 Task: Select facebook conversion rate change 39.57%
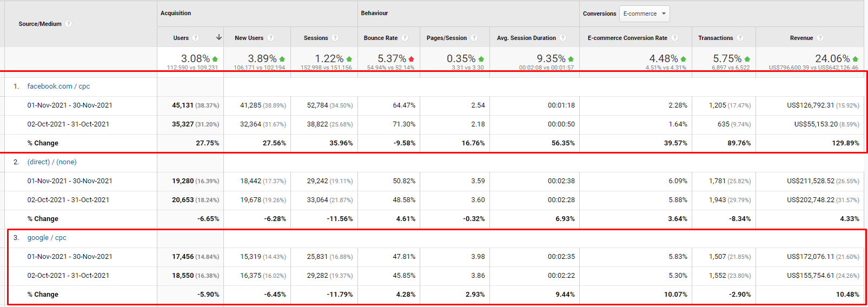pos(676,143)
